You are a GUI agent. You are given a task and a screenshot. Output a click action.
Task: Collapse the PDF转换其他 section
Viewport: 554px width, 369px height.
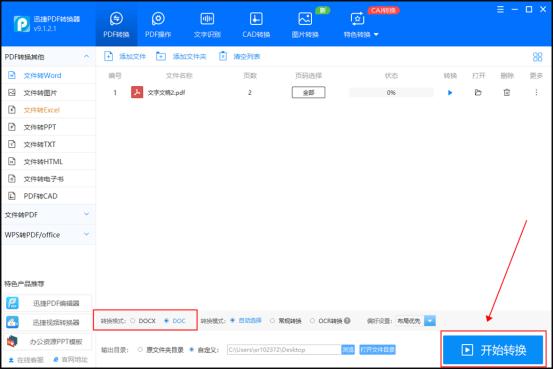[x=86, y=57]
